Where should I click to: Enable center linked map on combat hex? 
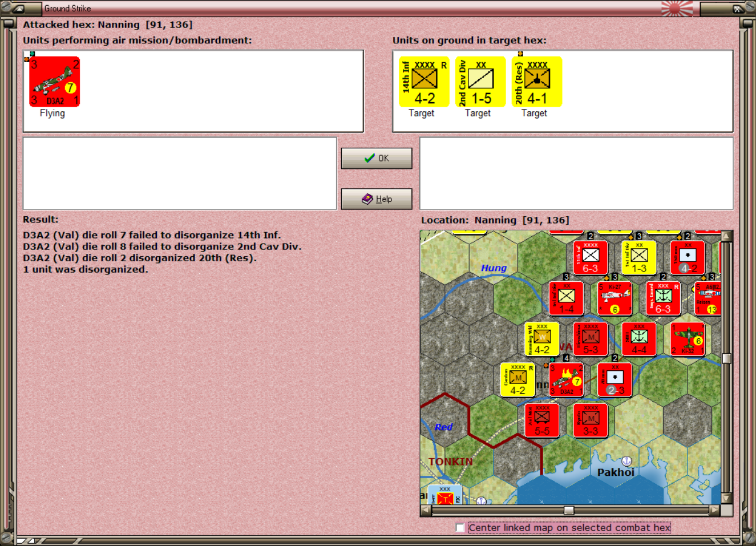[460, 528]
